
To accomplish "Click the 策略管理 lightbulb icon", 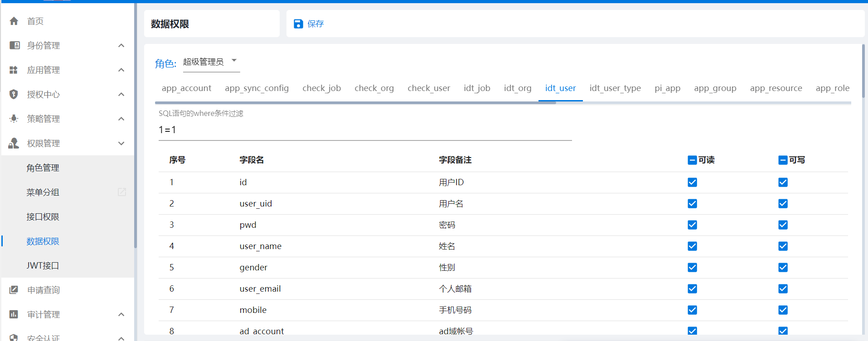I will pyautogui.click(x=14, y=119).
